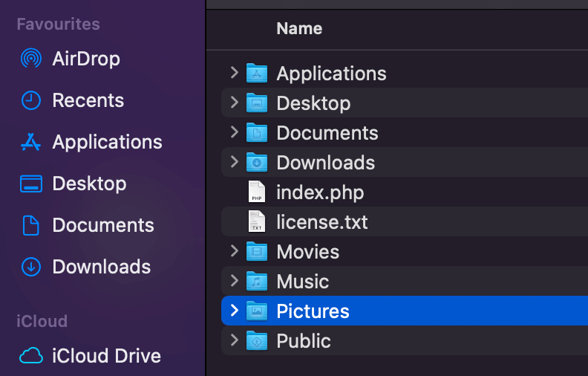
Task: Select the Movies folder name in list
Action: 308,251
